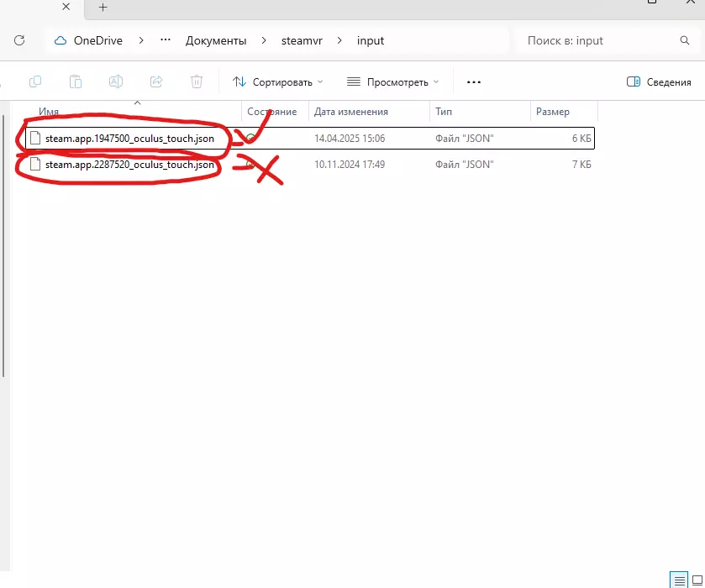Viewport: 705px width, 588px height.
Task: Open the Сортировать dropdown
Action: (278, 81)
